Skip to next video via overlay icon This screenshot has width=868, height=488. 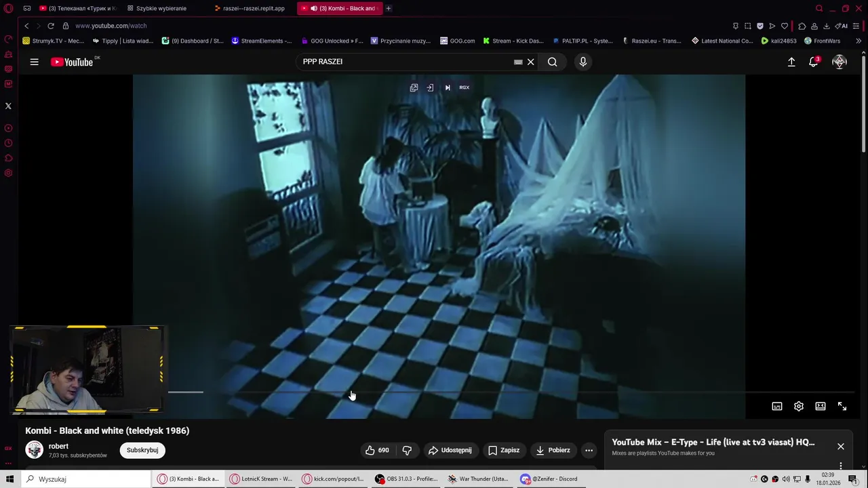[x=448, y=87]
